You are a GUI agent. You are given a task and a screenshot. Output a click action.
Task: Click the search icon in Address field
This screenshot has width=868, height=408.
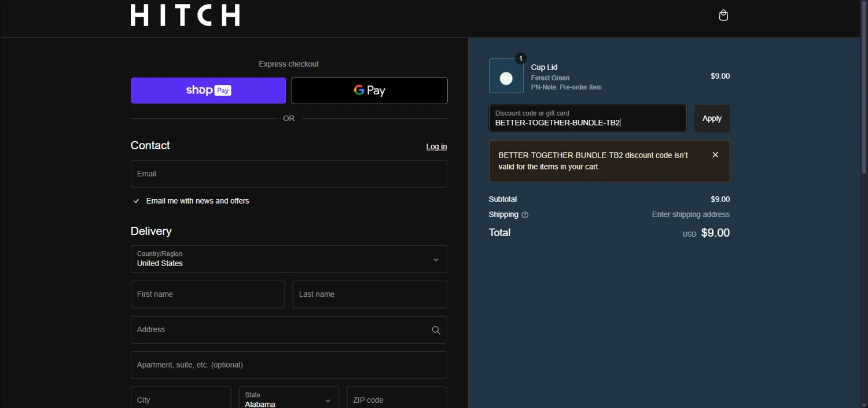pyautogui.click(x=436, y=330)
